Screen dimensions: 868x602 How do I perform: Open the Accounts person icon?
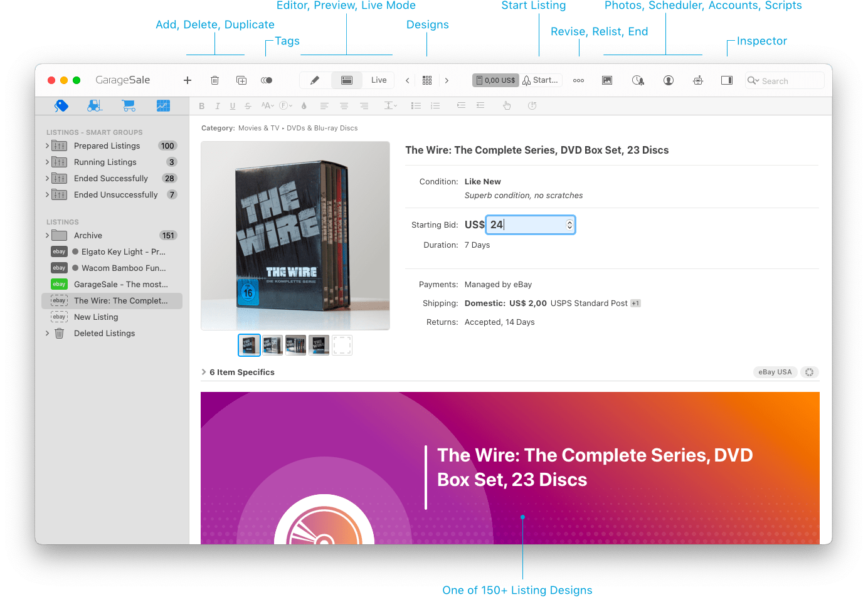pos(669,80)
